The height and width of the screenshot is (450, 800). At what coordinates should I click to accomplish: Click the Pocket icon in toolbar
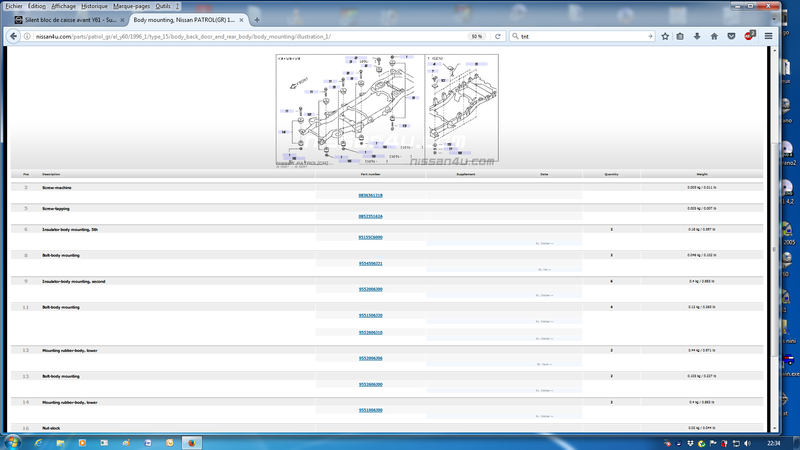731,36
